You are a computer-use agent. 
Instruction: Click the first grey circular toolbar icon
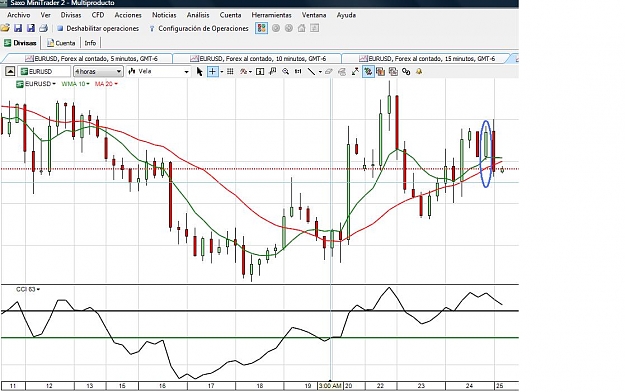click(x=276, y=28)
